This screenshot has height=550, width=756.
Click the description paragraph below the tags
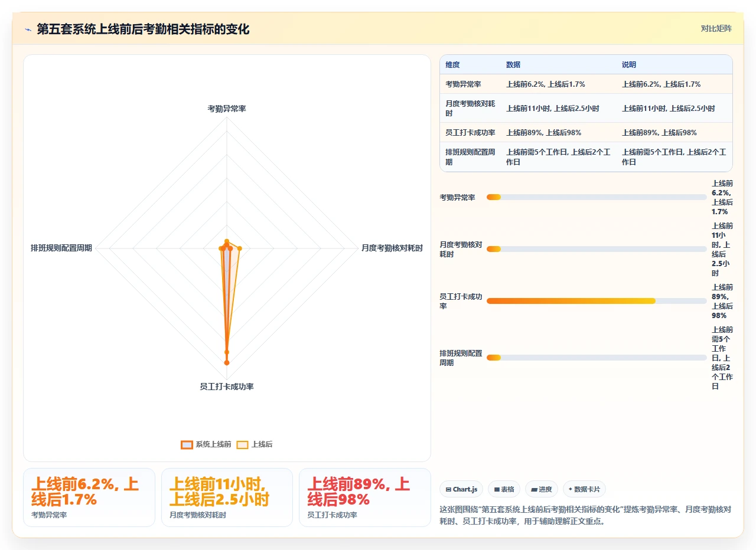[x=585, y=515]
